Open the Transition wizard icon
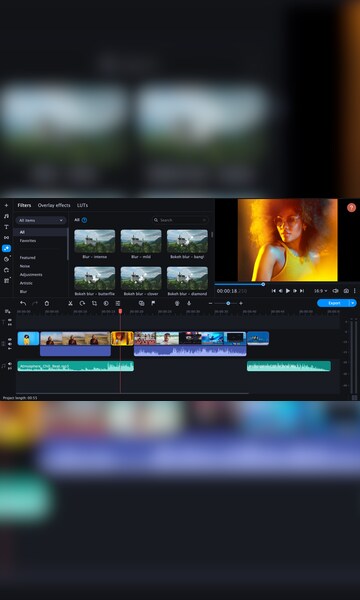The image size is (360, 600). point(142,303)
